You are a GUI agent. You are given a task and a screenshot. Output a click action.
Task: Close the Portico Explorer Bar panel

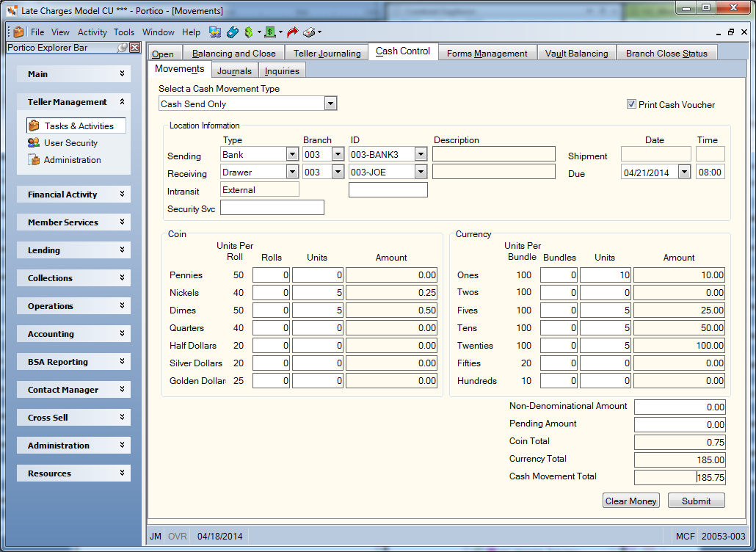click(x=135, y=47)
